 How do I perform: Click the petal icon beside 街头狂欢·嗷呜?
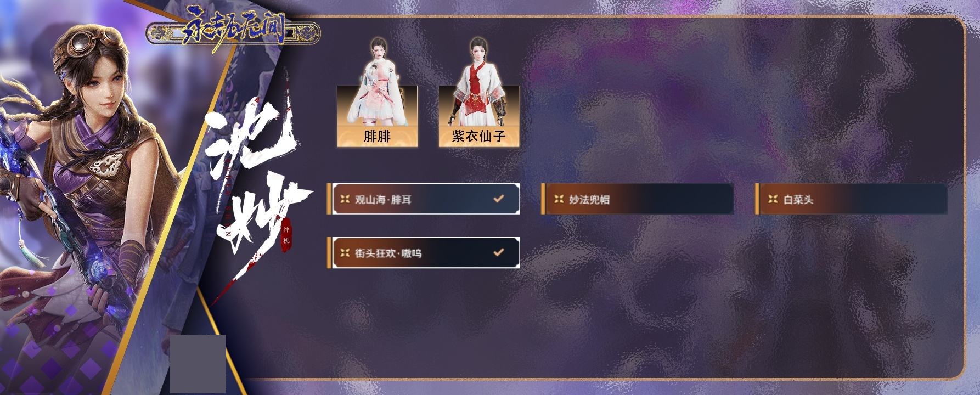(345, 253)
